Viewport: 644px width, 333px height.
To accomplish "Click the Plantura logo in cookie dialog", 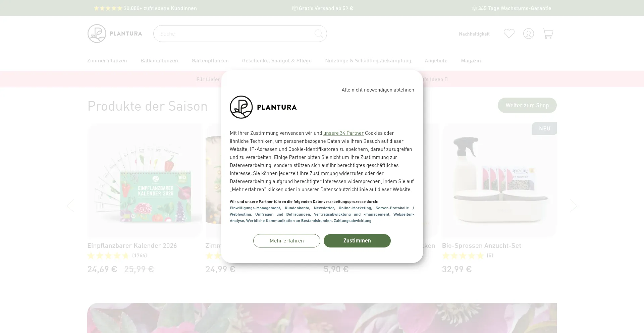I will click(x=263, y=107).
